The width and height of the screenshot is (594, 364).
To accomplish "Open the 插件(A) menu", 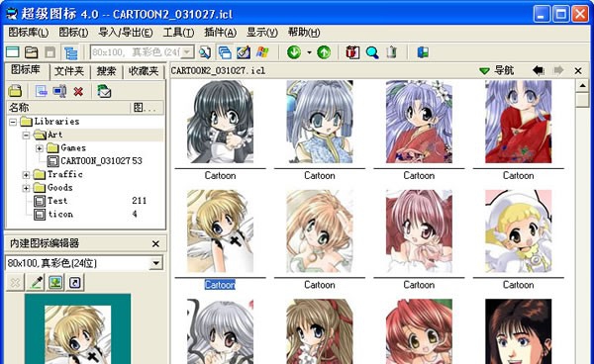I will point(220,33).
